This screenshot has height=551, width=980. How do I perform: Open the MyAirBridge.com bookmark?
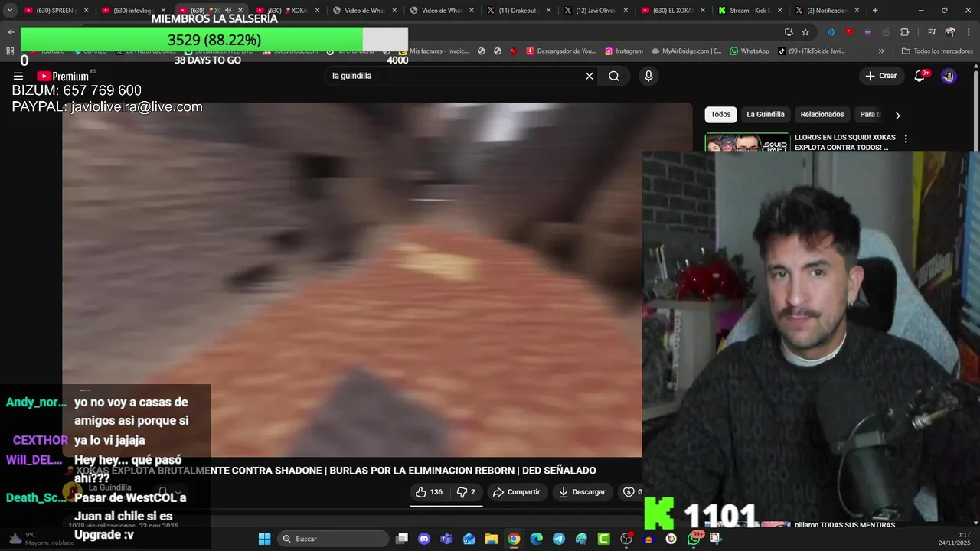click(x=686, y=51)
